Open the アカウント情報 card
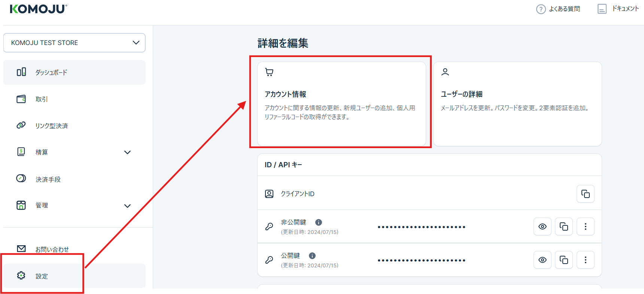 pyautogui.click(x=341, y=104)
